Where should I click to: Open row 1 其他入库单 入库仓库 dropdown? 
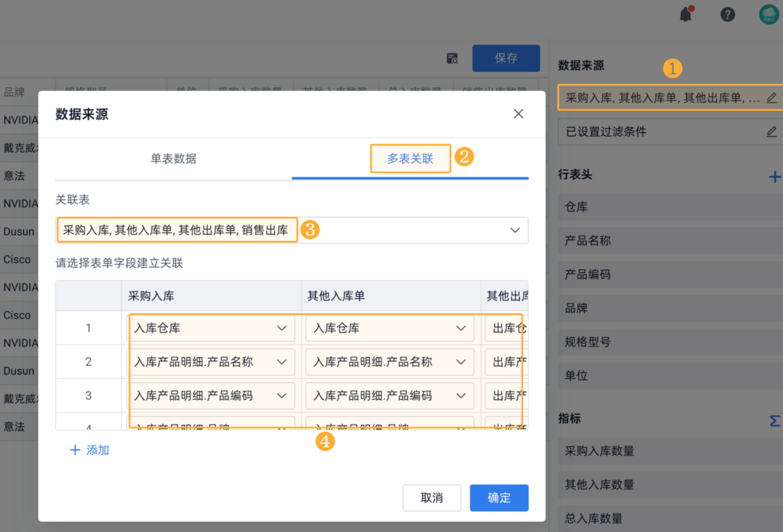pyautogui.click(x=390, y=328)
